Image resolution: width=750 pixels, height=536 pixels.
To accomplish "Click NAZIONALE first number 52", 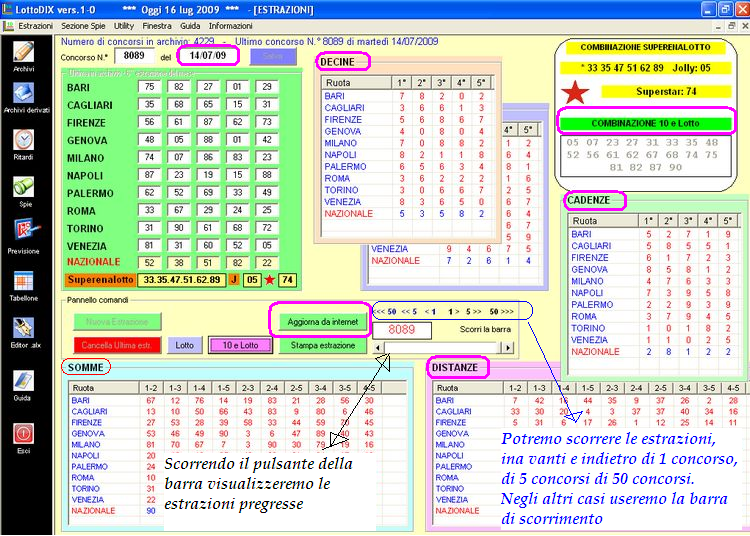I will coord(149,263).
